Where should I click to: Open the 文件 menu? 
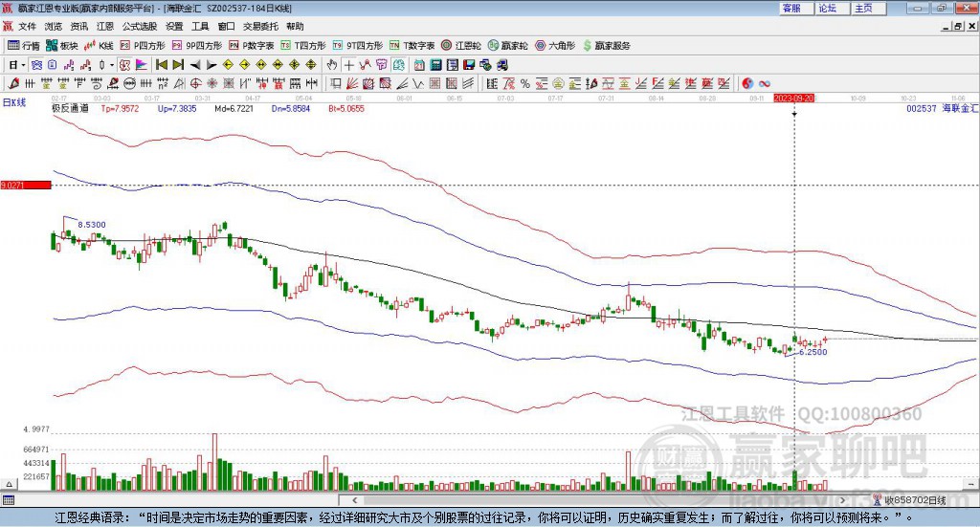point(27,26)
